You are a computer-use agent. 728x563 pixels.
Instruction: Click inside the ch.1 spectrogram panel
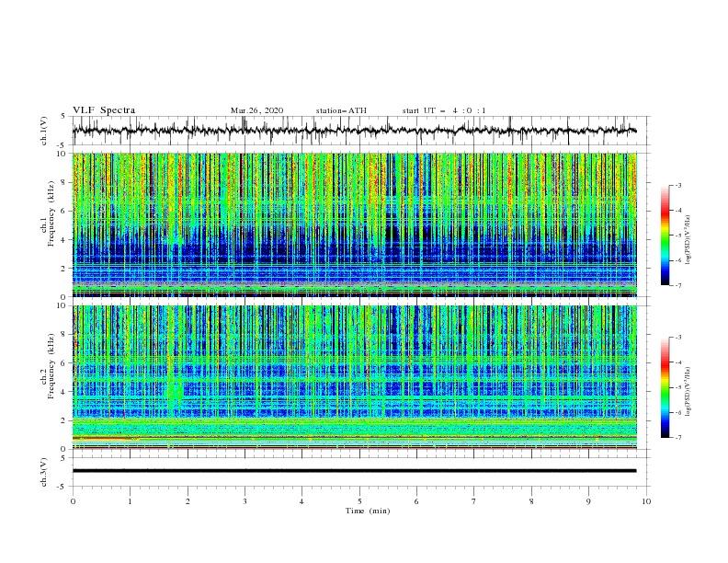click(x=355, y=224)
